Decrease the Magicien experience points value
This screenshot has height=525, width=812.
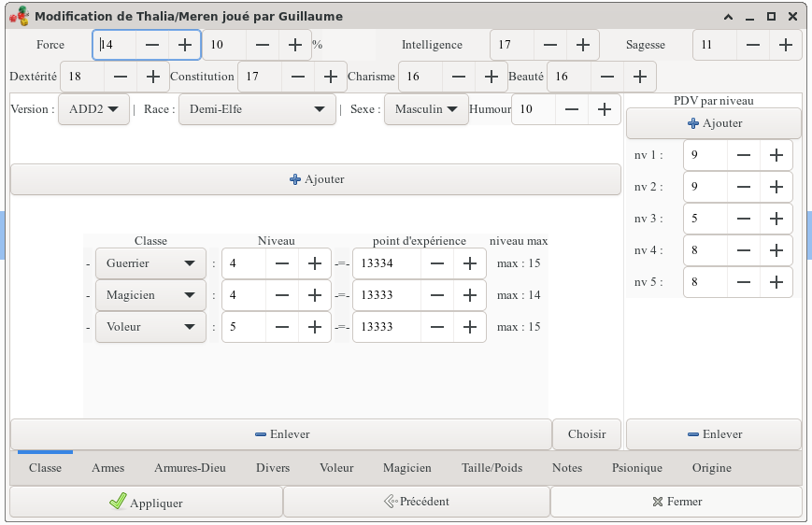coord(437,295)
